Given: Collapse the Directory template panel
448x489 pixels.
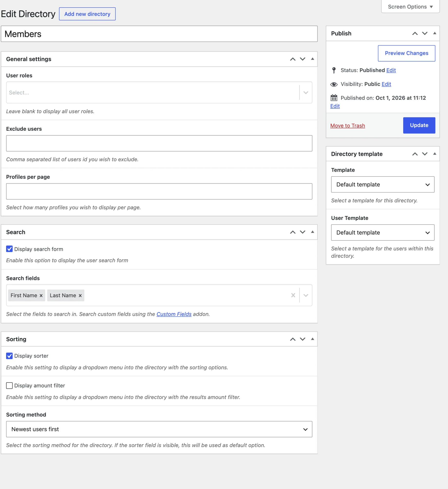Looking at the screenshot, I should tap(435, 154).
